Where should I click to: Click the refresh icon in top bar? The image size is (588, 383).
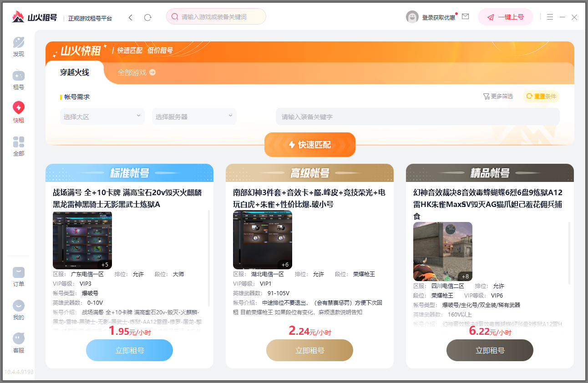(147, 17)
